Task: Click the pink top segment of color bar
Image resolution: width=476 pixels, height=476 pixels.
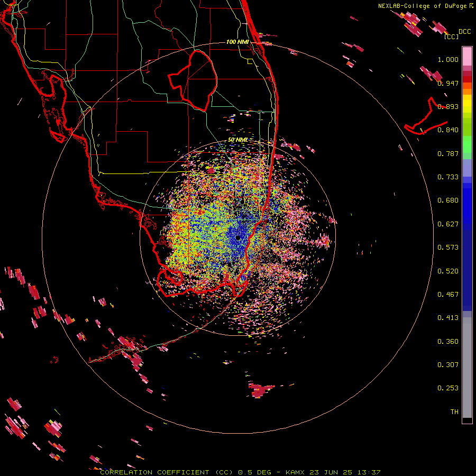Action: tap(467, 57)
